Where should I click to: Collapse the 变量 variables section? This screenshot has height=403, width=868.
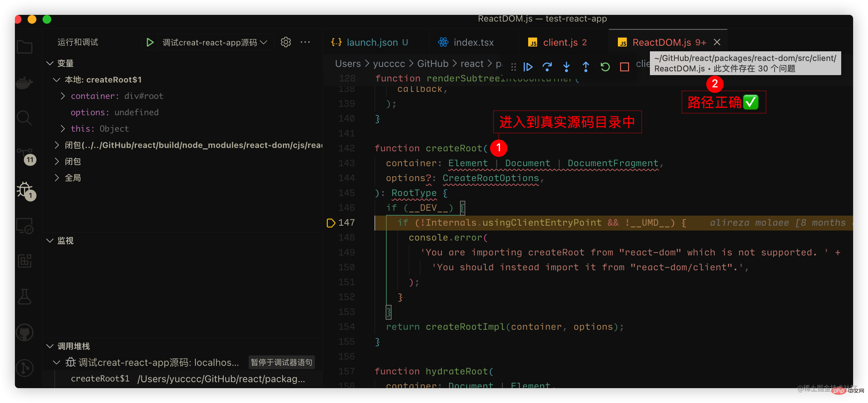coord(50,63)
